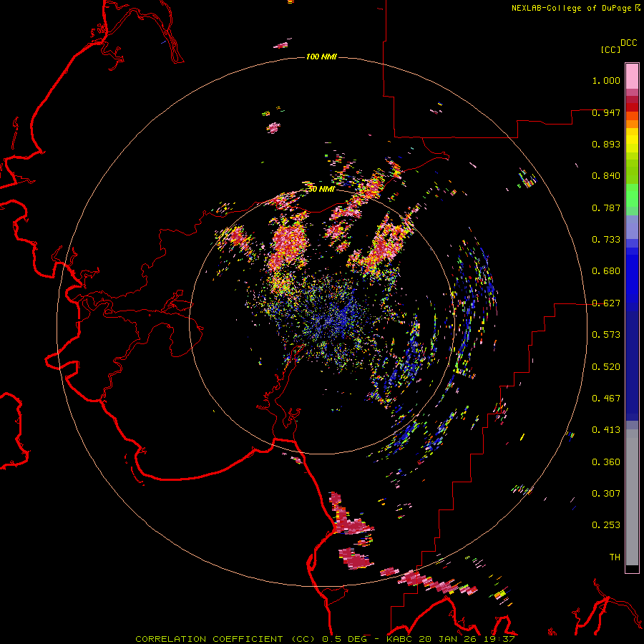Click the 0.413 color scale value
Image resolution: width=644 pixels, height=644 pixels.
point(606,430)
